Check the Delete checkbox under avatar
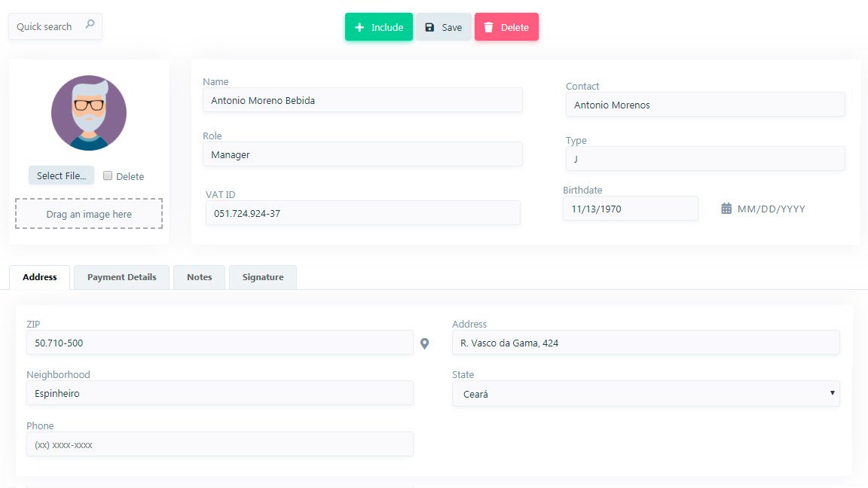Viewport: 868px width, 488px height. click(108, 175)
